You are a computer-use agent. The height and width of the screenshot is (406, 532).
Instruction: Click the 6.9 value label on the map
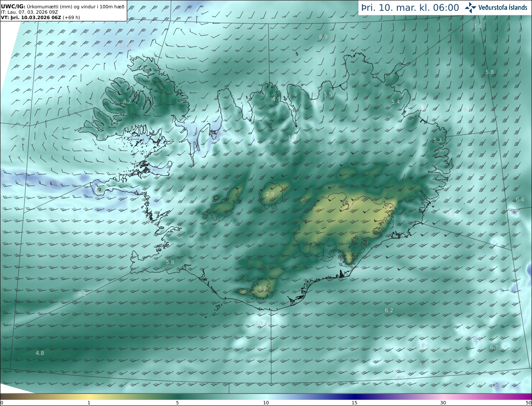[323, 37]
